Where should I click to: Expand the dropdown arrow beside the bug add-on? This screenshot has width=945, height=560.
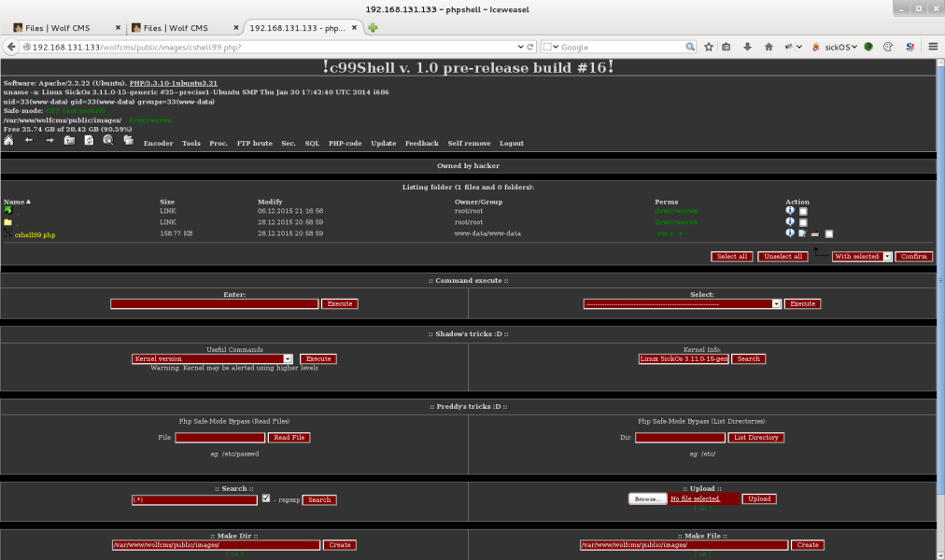[799, 47]
